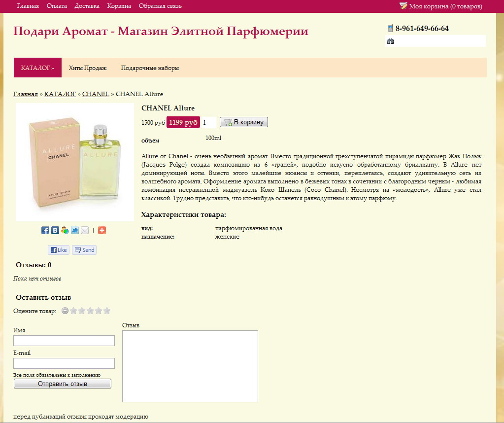This screenshot has height=423, width=504.
Task: Open the КАТАЛОГ » tab
Action: (x=37, y=68)
